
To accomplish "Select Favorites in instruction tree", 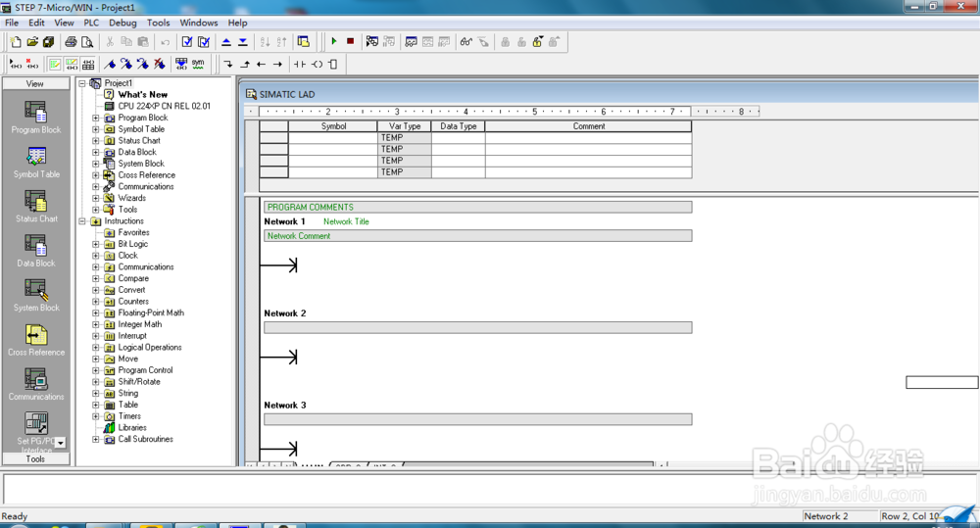I will point(133,232).
